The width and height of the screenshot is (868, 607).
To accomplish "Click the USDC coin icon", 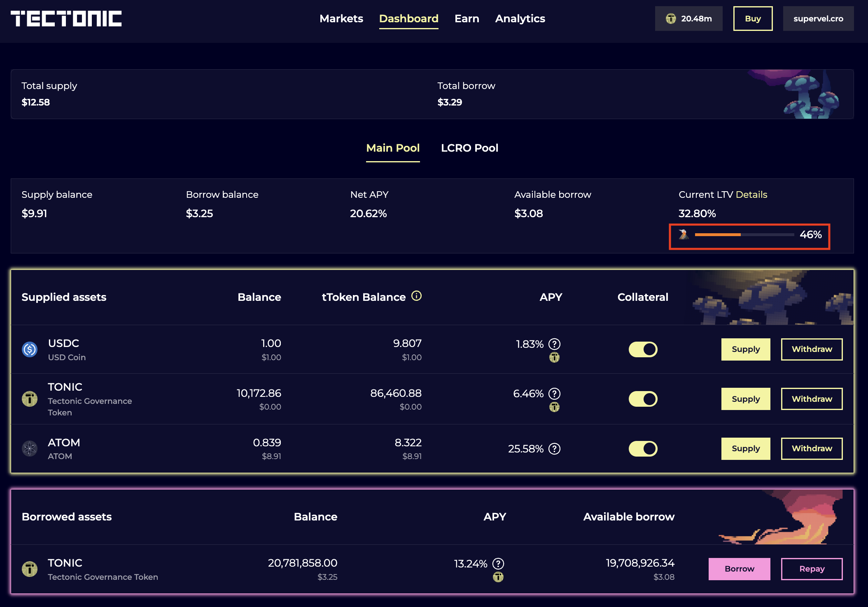I will [30, 349].
